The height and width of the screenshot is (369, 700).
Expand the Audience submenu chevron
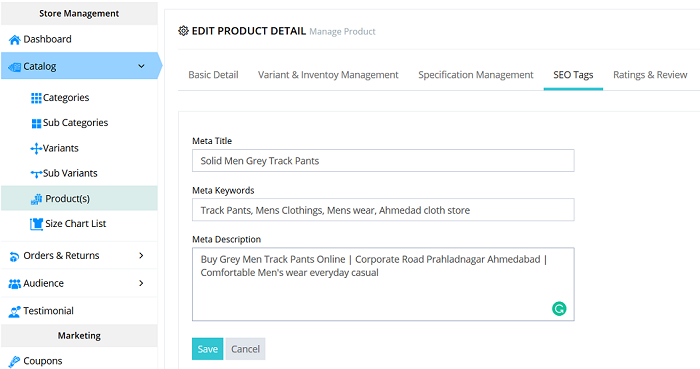point(141,283)
